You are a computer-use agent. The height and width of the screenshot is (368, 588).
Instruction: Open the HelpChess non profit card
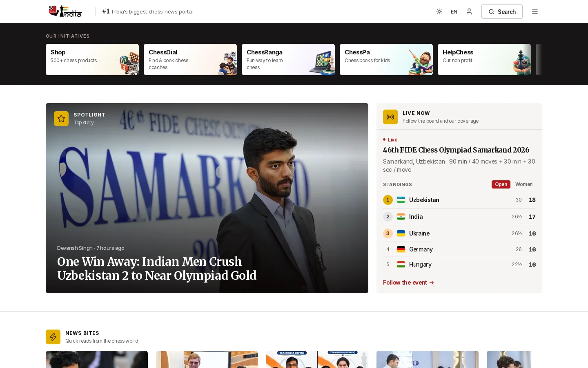(484, 59)
